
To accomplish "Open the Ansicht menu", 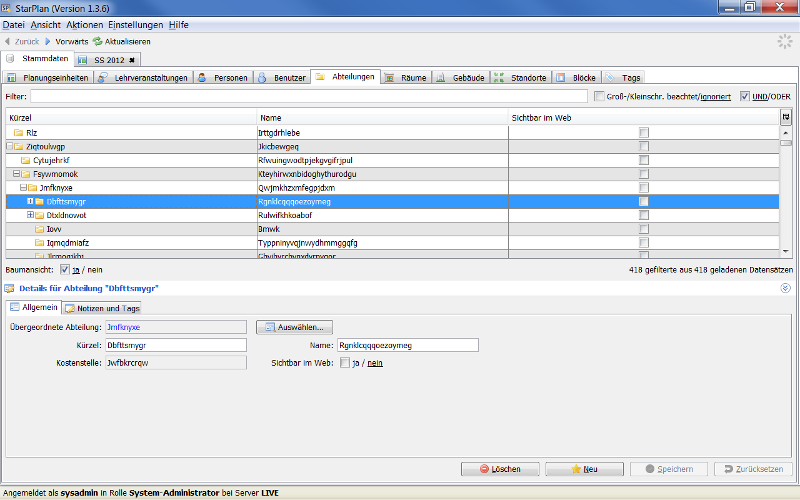I will [45, 25].
